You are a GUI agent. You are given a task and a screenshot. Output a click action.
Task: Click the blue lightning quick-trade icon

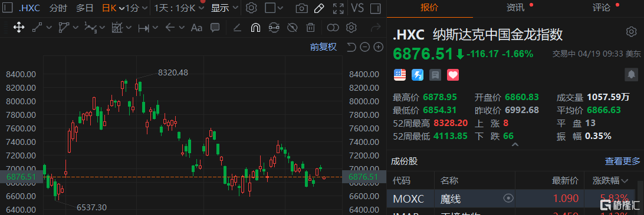[x=418, y=75]
